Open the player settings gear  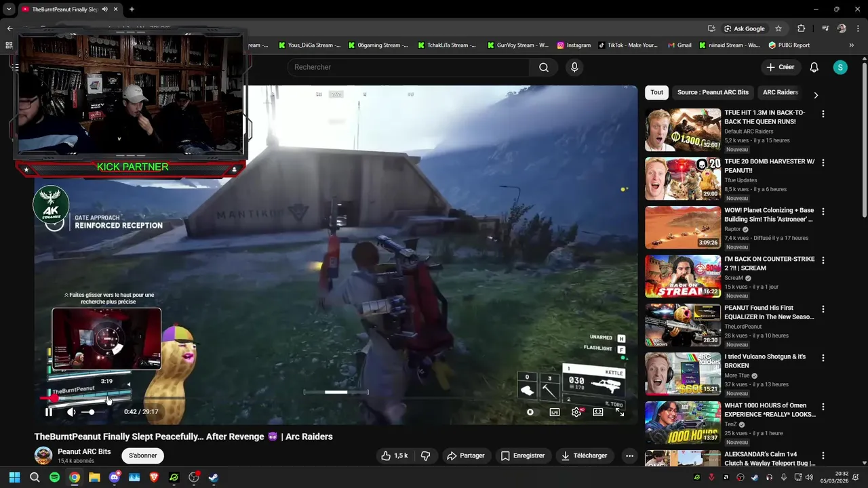(x=576, y=412)
